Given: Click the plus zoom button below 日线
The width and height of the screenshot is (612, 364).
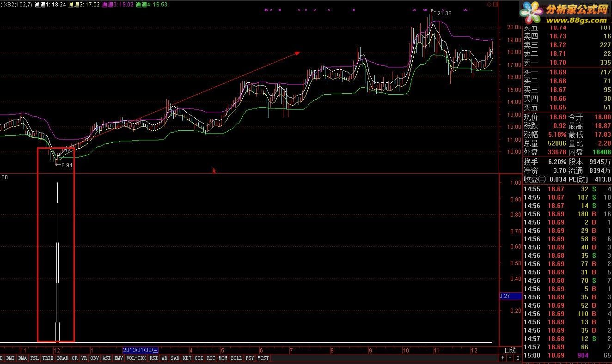Looking at the screenshot, I should (503, 358).
